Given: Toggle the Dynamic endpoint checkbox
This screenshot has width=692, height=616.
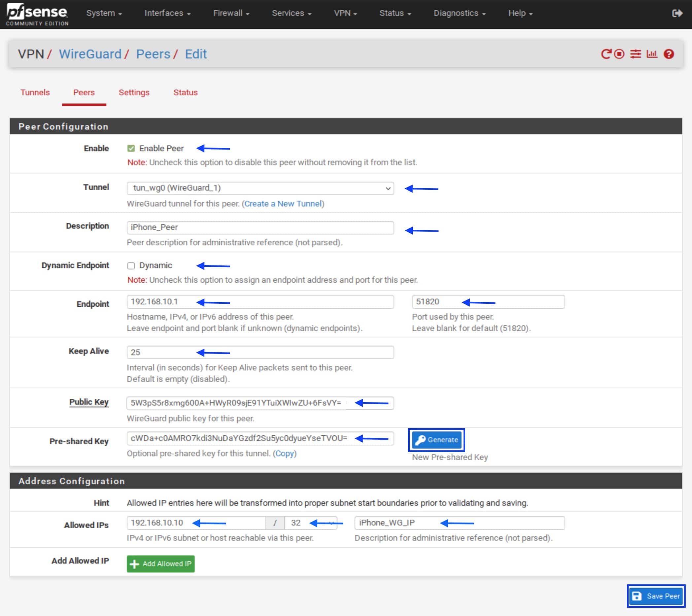Looking at the screenshot, I should (131, 266).
